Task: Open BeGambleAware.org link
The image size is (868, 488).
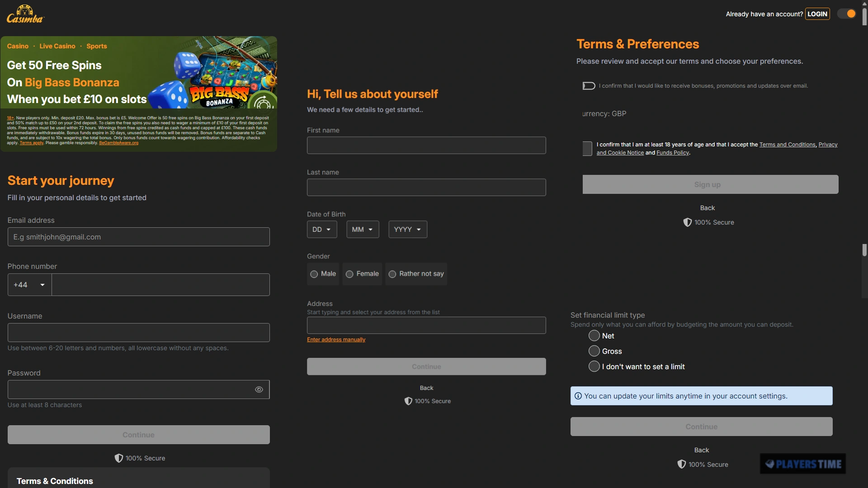Action: point(118,143)
